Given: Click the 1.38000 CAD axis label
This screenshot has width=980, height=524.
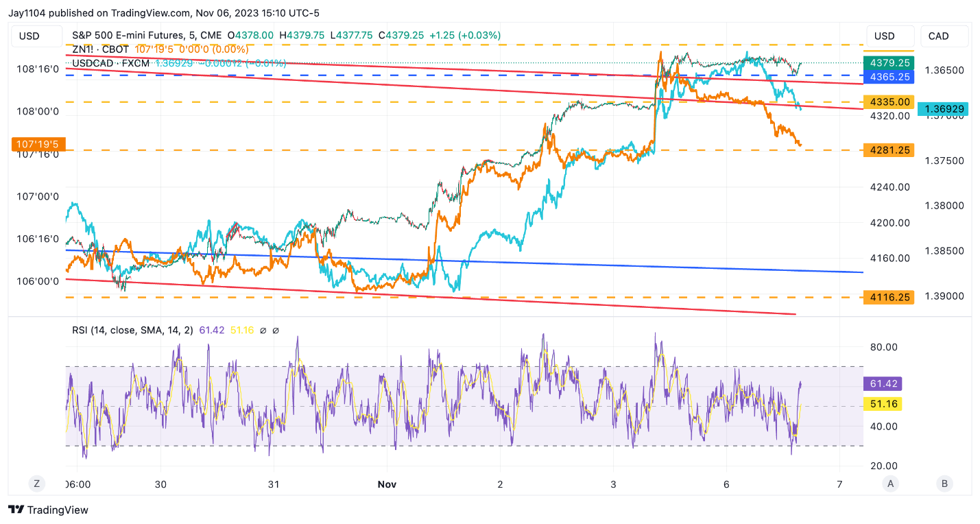Looking at the screenshot, I should tap(944, 206).
